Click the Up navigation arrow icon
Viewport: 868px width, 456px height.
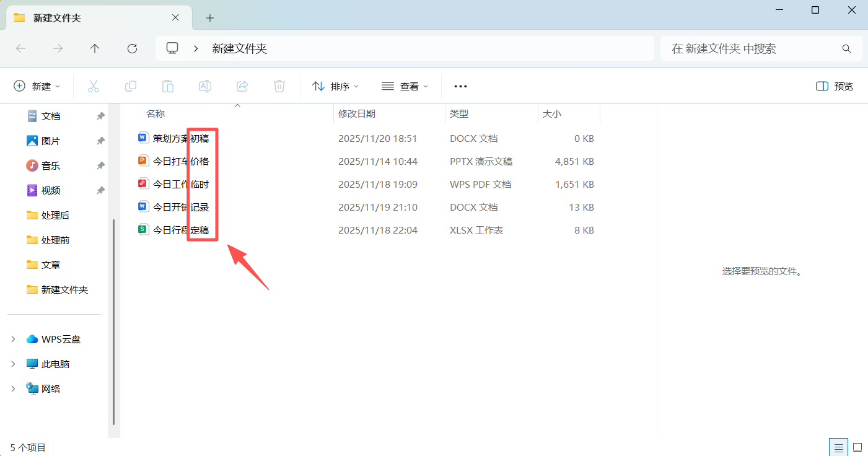[x=95, y=48]
